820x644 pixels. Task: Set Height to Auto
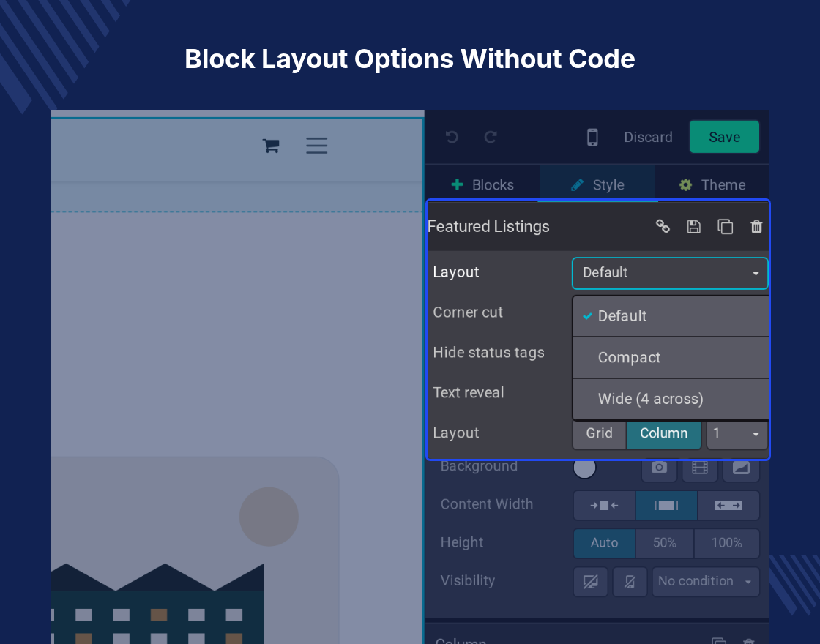pos(604,543)
